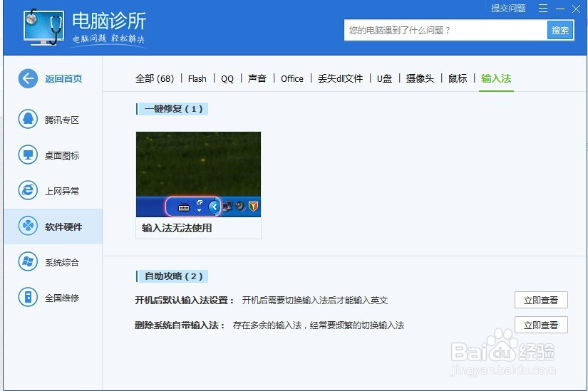This screenshot has height=391, width=588.
Task: Click the 电脑诊所 stethoscope logo
Action: tap(43, 27)
